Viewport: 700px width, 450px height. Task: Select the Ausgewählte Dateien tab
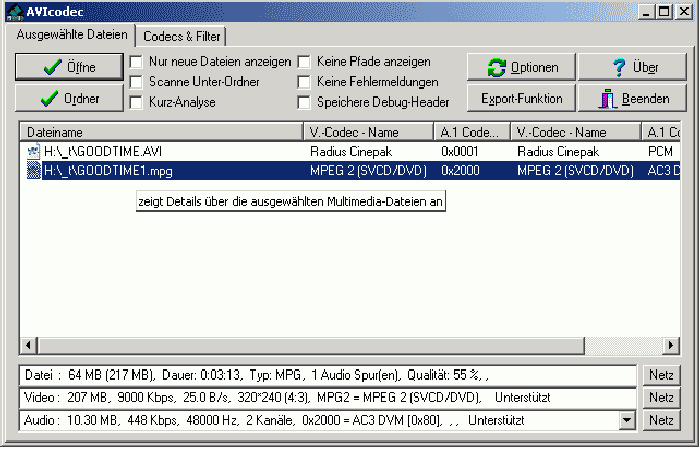point(72,36)
